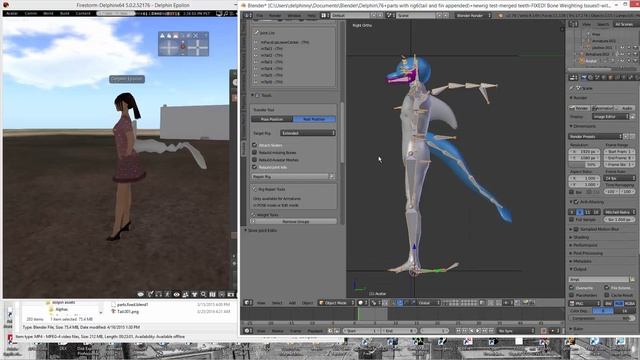Adjust the Compression slider
This screenshot has height=360, width=640.
tap(602, 319)
